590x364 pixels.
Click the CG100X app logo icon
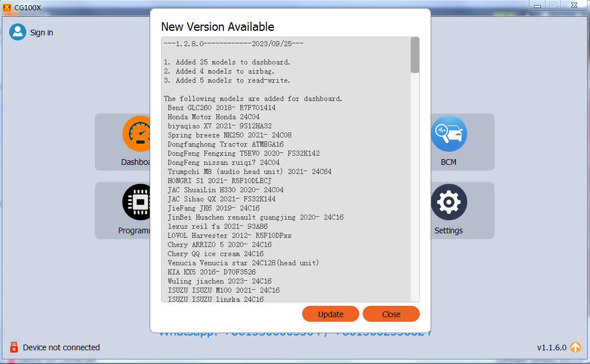click(x=7, y=7)
